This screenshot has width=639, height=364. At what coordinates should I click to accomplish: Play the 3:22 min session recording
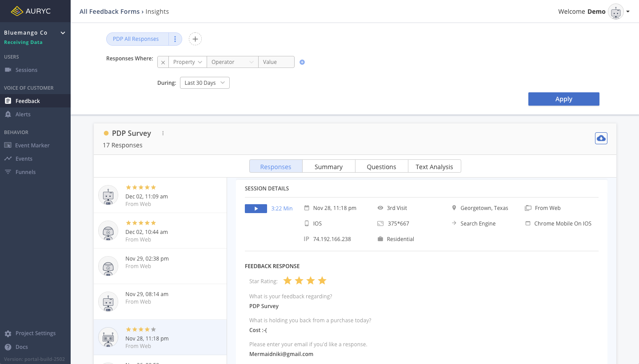(256, 209)
